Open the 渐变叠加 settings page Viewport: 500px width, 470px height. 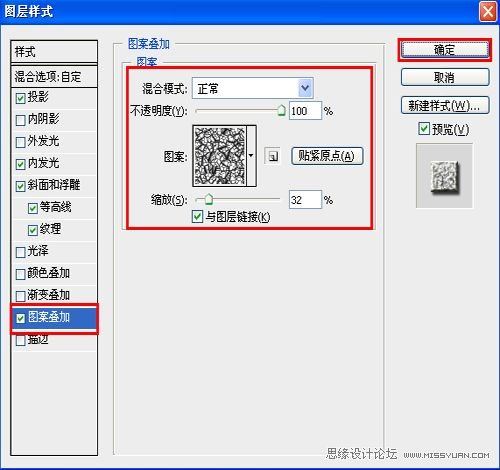(49, 295)
